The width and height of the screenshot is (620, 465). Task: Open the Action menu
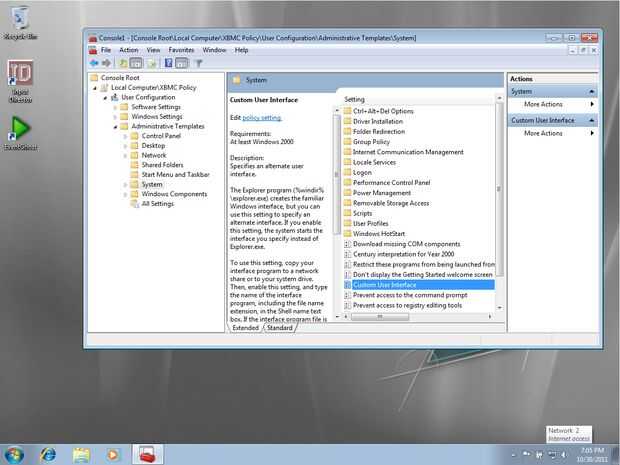point(129,50)
